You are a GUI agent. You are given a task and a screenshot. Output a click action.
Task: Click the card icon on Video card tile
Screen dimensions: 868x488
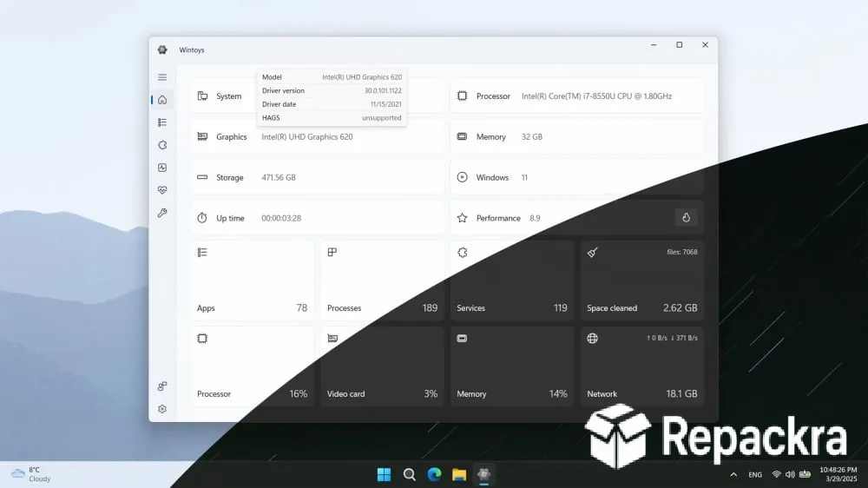[332, 338]
